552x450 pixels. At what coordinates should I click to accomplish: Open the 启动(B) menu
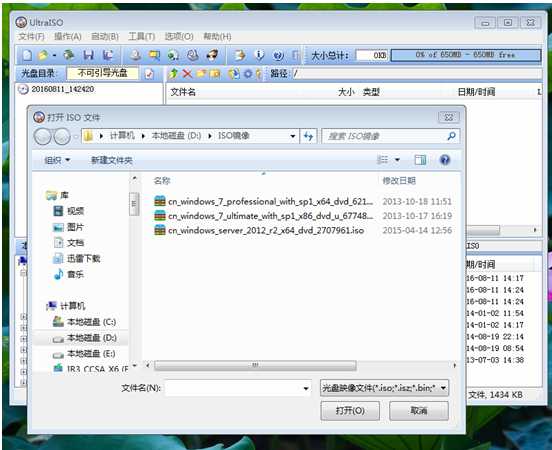tap(105, 37)
